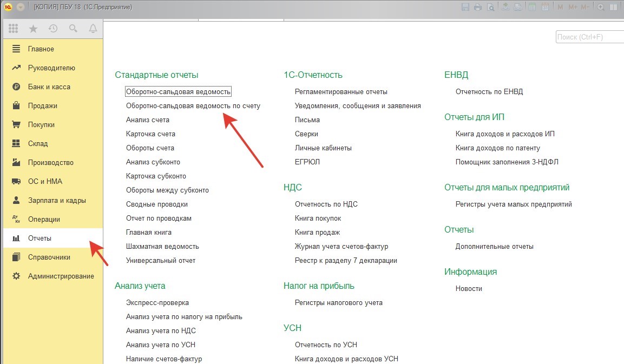Open Регламентированные отчеты link
This screenshot has width=624, height=364.
[x=341, y=92]
